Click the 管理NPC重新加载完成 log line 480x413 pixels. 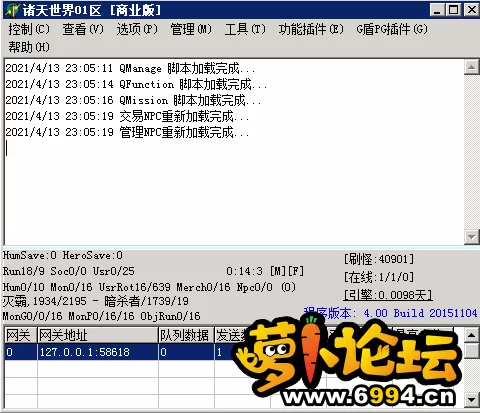[x=127, y=132]
